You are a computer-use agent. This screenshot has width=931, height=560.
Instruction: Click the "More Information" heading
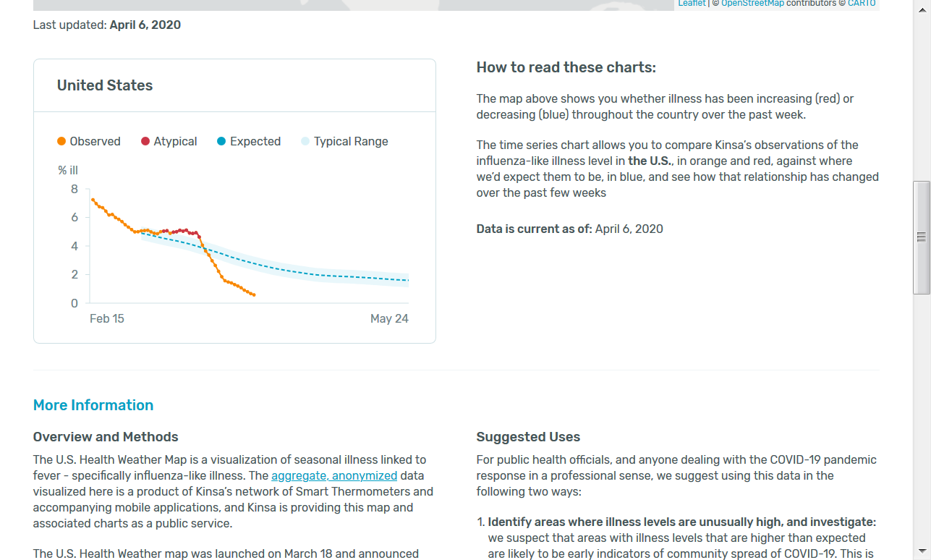tap(93, 405)
